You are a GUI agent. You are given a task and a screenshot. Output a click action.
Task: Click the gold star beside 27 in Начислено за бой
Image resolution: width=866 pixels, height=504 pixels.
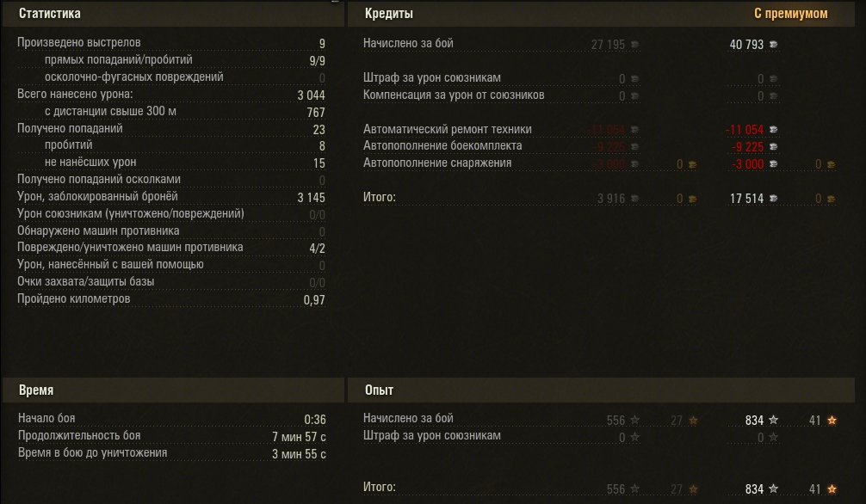pos(693,420)
